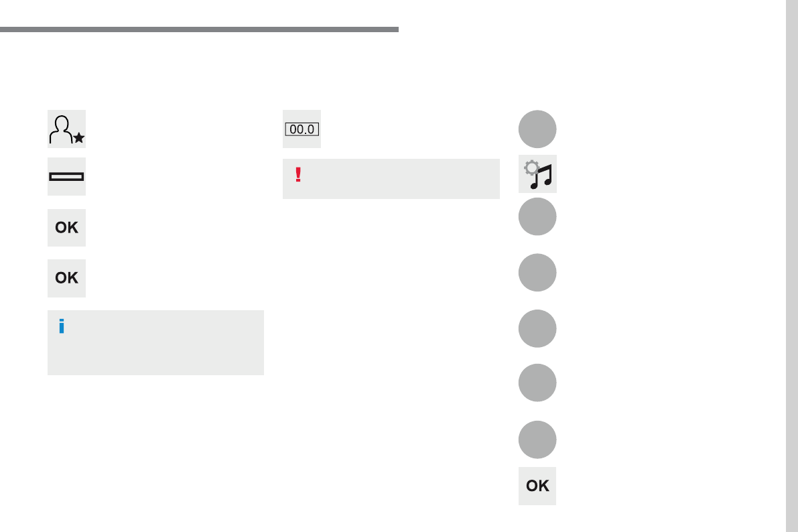Click the fourth gray circle from the top
Image resolution: width=798 pixels, height=532 pixels.
[537, 328]
